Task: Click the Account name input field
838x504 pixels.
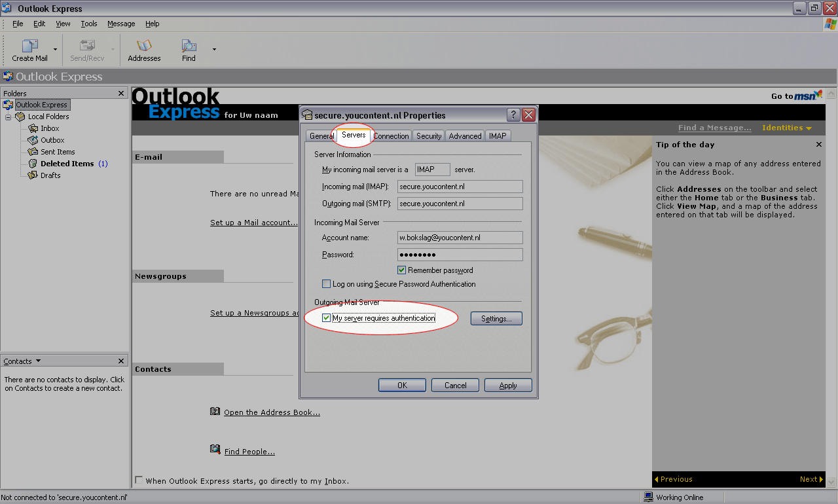Action: 460,238
